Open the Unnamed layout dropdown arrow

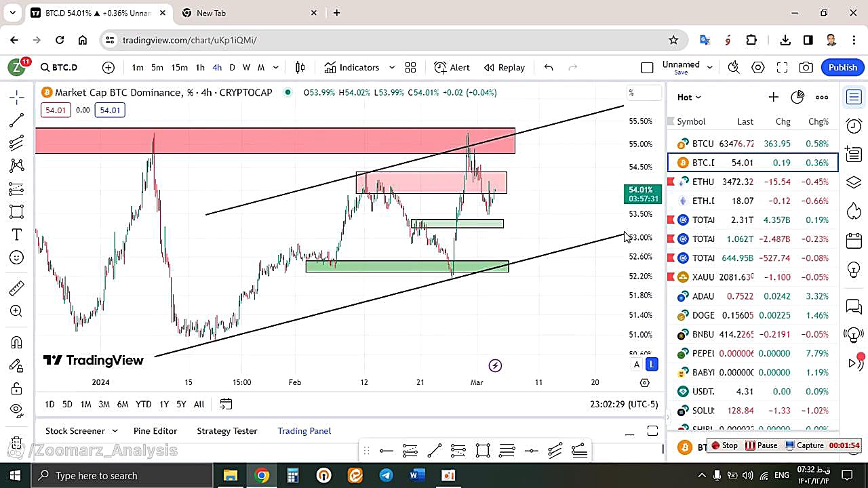tap(710, 67)
